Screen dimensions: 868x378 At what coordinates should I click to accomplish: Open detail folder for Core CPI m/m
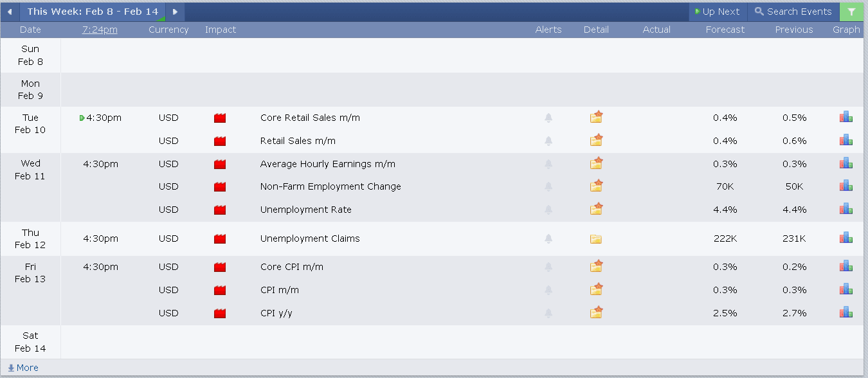[x=596, y=267]
